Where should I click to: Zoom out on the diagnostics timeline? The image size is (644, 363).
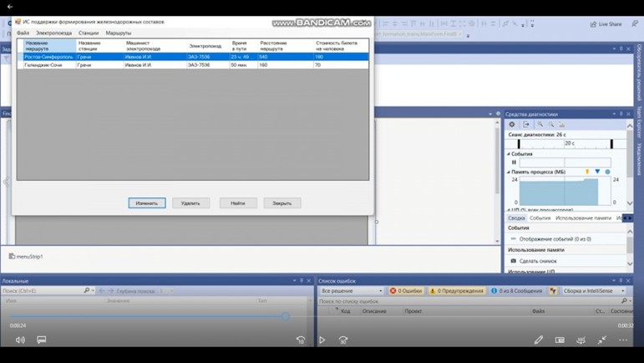(x=551, y=125)
